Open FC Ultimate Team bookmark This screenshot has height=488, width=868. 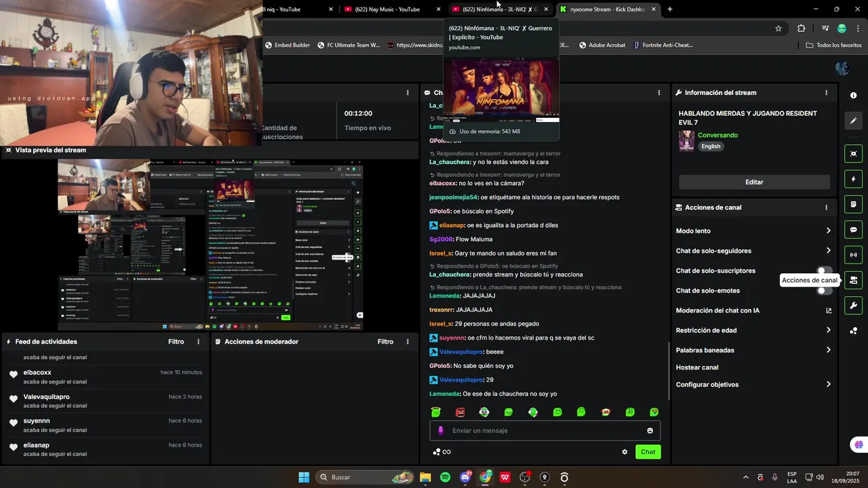(x=348, y=45)
